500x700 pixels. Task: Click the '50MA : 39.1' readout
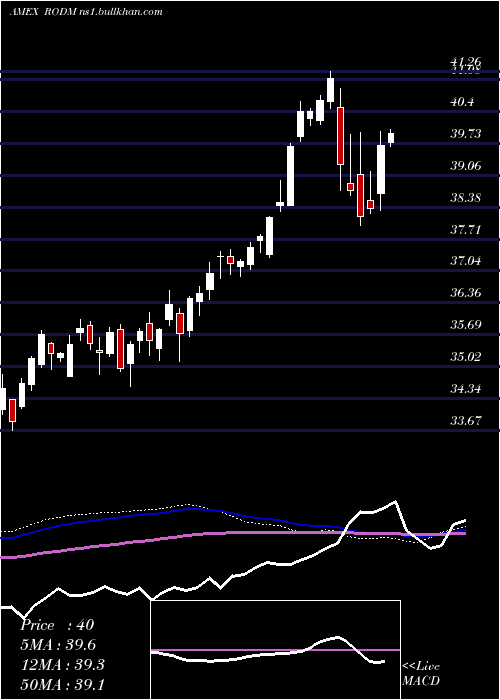[x=62, y=684]
